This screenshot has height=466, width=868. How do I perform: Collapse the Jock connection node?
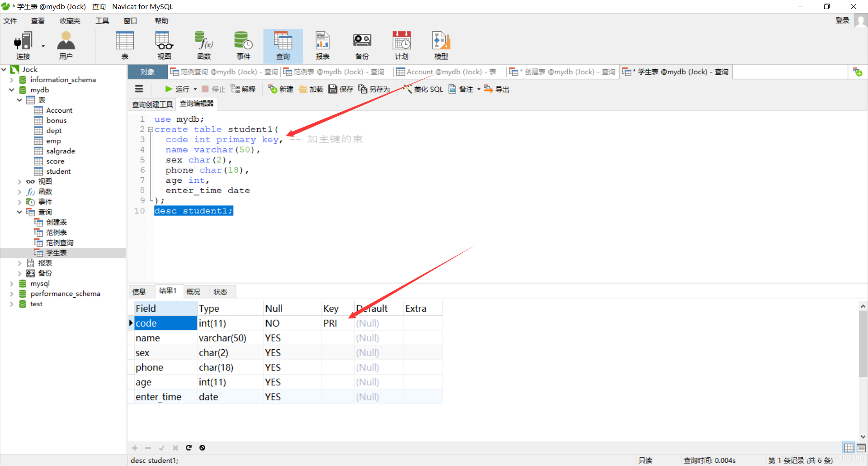pyautogui.click(x=4, y=69)
